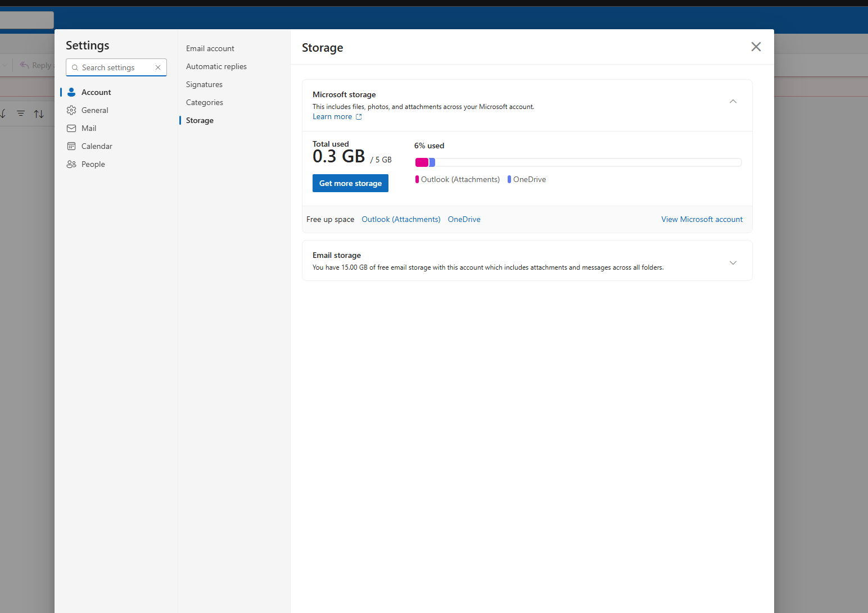Close the Settings dialog with the X
868x613 pixels.
coord(756,47)
